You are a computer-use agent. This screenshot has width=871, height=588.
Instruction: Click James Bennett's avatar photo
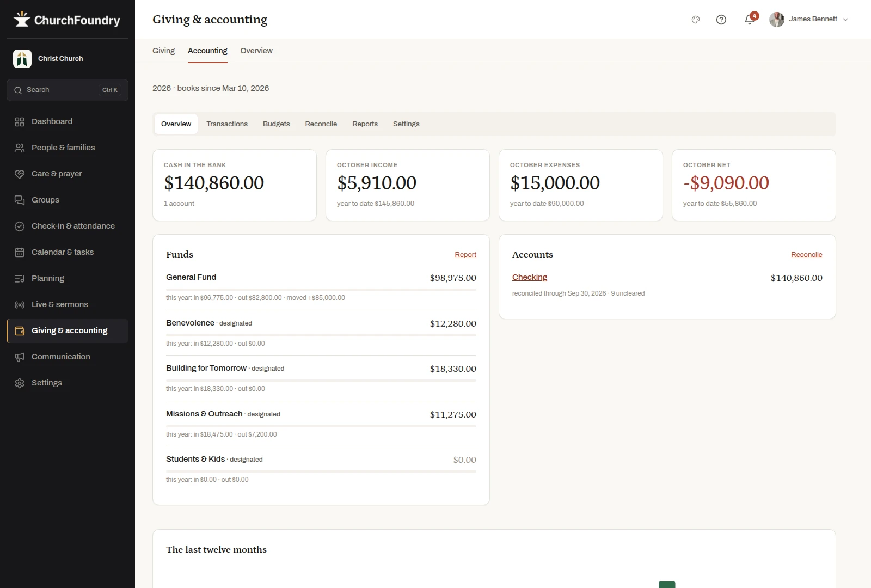[777, 20]
